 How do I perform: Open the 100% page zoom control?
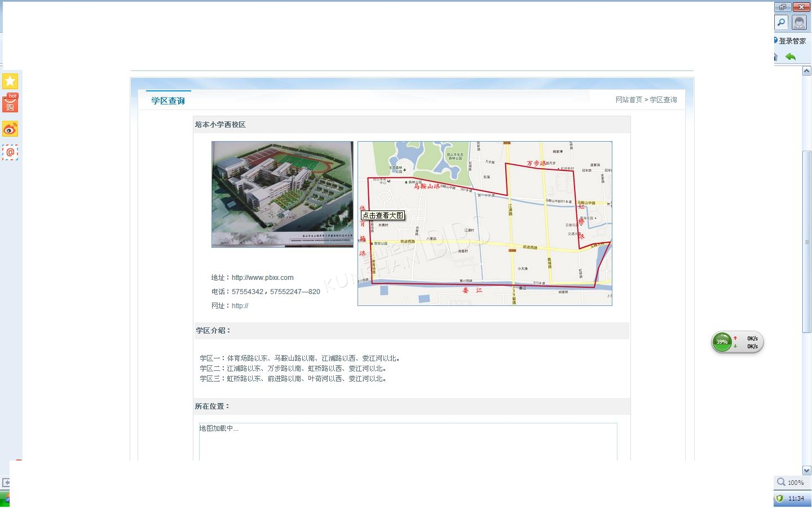(x=791, y=482)
